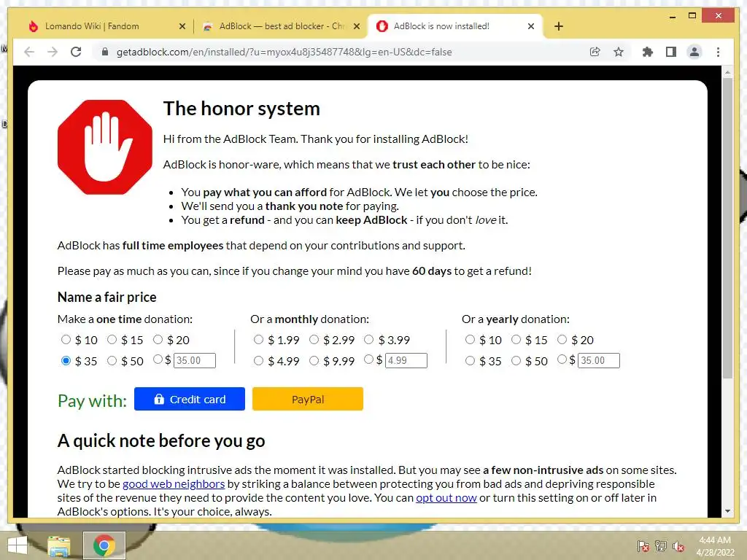Go forward one page
Viewport: 747px width, 560px height.
click(x=53, y=52)
